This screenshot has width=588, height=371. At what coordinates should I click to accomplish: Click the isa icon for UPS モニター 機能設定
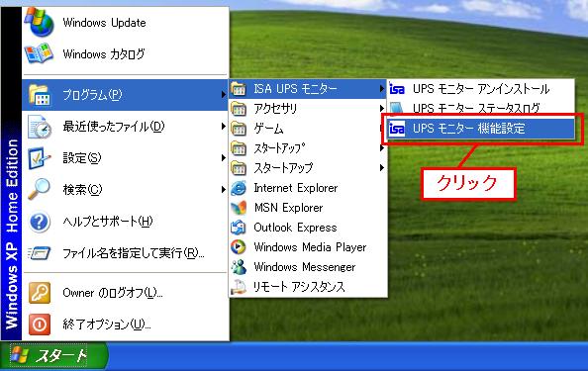point(397,129)
